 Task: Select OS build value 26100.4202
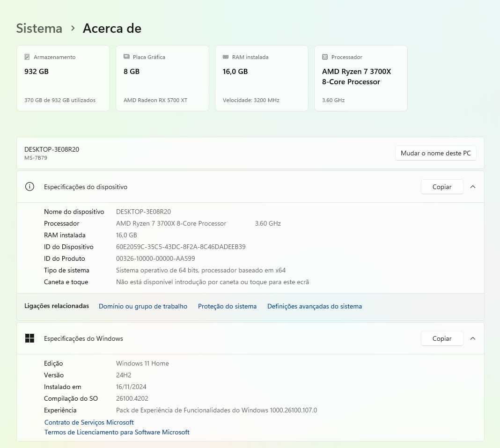tap(132, 398)
